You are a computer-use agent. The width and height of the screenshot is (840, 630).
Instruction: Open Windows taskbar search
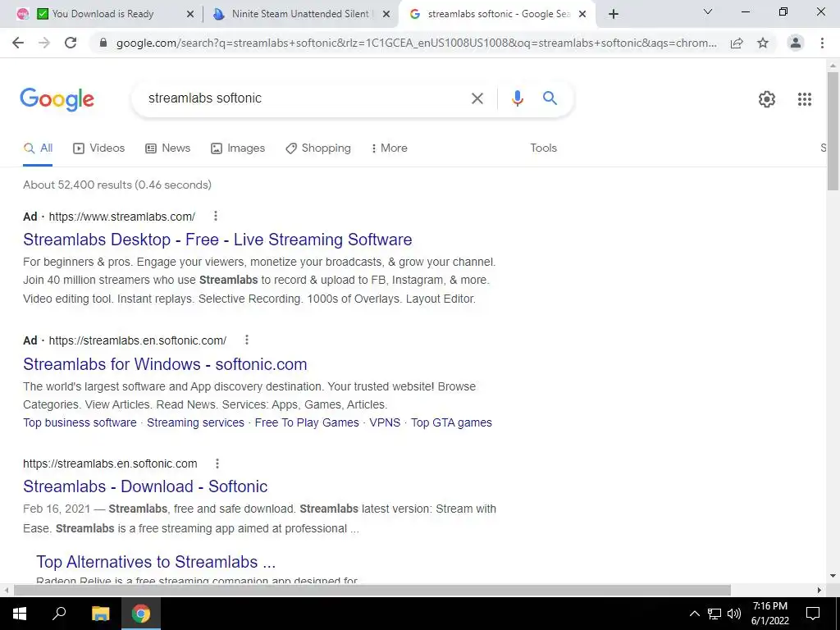pos(59,614)
